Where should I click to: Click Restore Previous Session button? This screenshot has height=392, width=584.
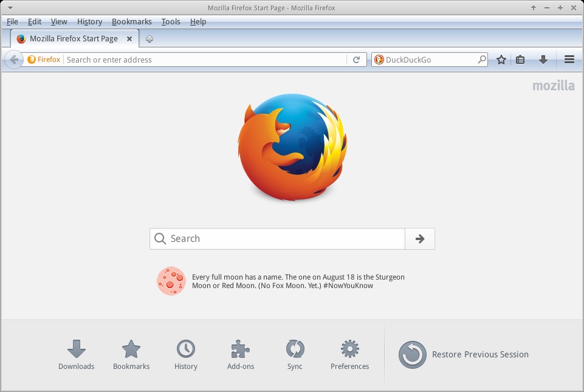tap(463, 355)
